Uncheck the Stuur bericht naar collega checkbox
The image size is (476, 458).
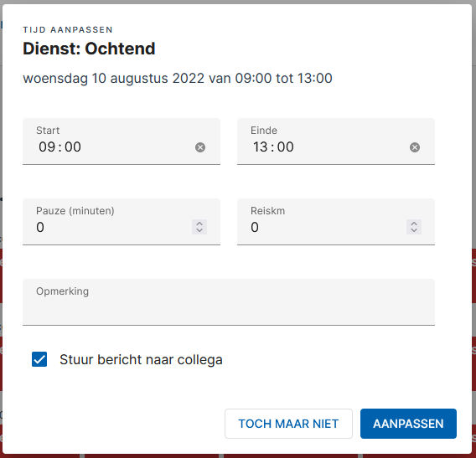pos(39,359)
